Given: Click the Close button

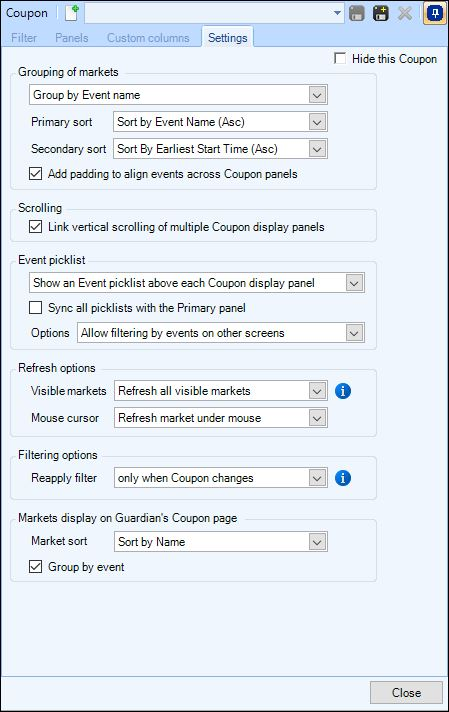Looking at the screenshot, I should coord(406,692).
